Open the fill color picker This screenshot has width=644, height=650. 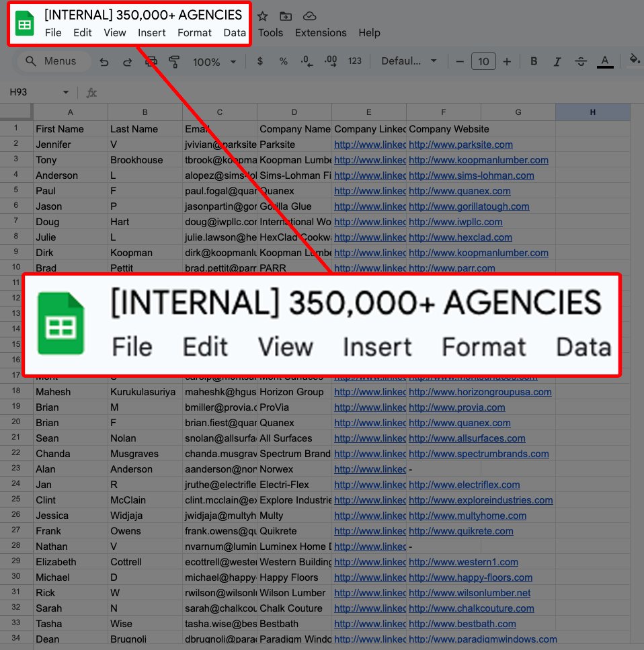click(x=635, y=59)
